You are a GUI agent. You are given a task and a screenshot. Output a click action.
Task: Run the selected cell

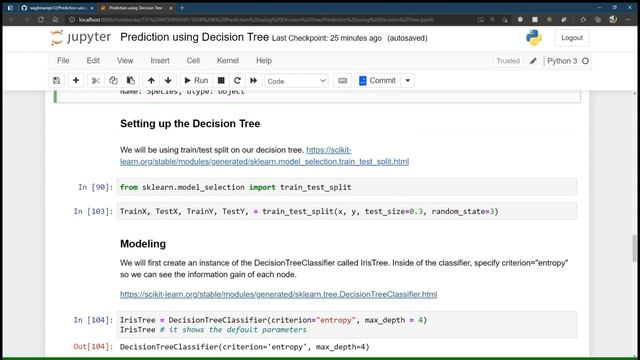click(196, 81)
